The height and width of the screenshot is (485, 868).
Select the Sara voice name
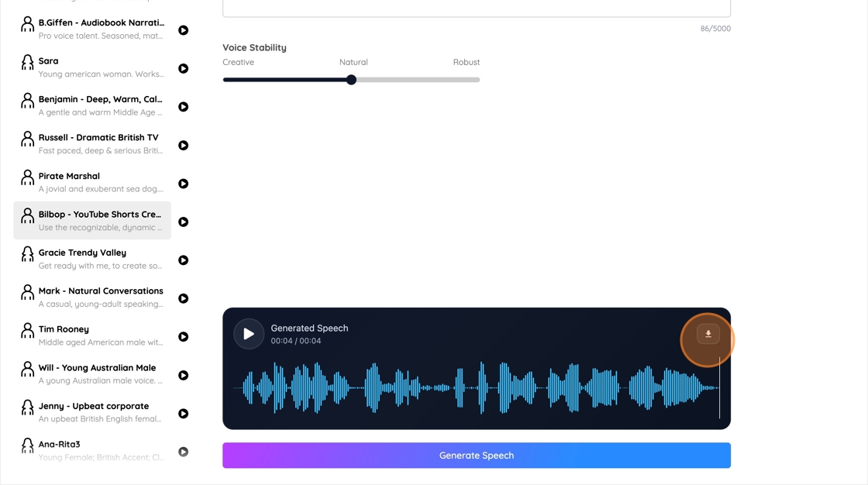[48, 61]
